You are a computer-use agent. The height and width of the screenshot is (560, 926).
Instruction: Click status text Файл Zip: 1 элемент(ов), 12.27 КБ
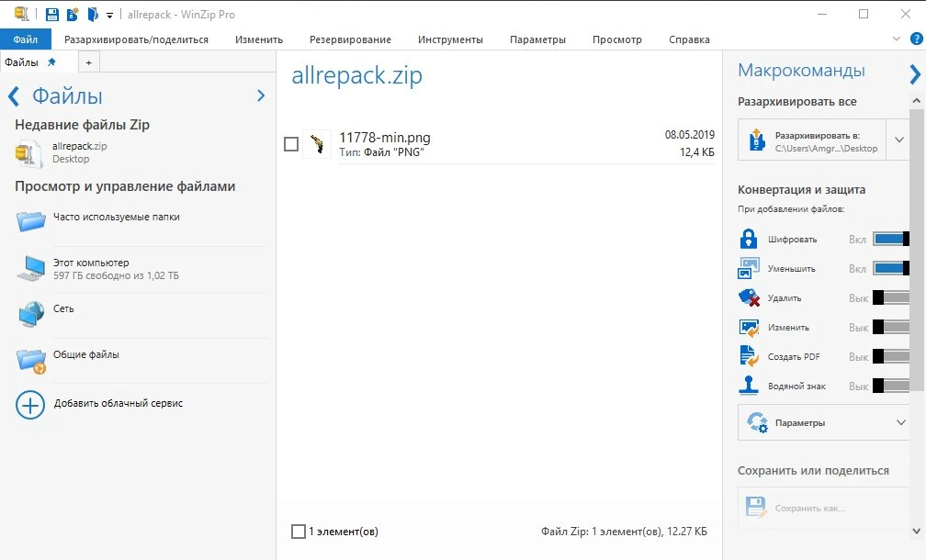[x=624, y=532]
